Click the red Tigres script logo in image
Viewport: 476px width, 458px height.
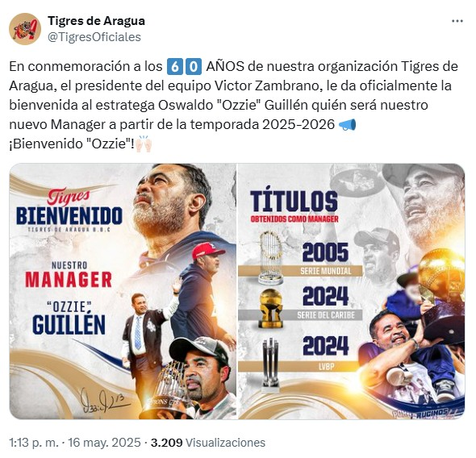tap(69, 197)
